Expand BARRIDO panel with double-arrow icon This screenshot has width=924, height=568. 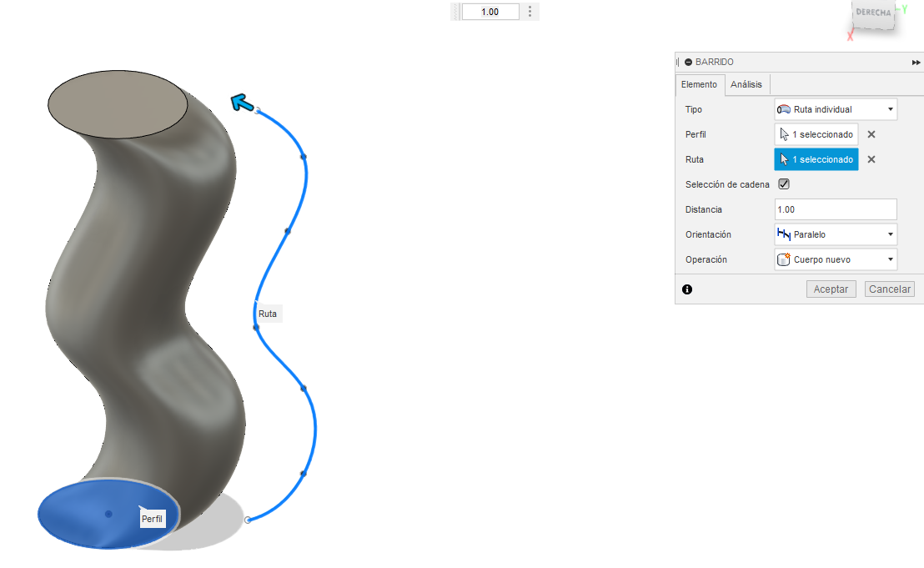pyautogui.click(x=916, y=63)
